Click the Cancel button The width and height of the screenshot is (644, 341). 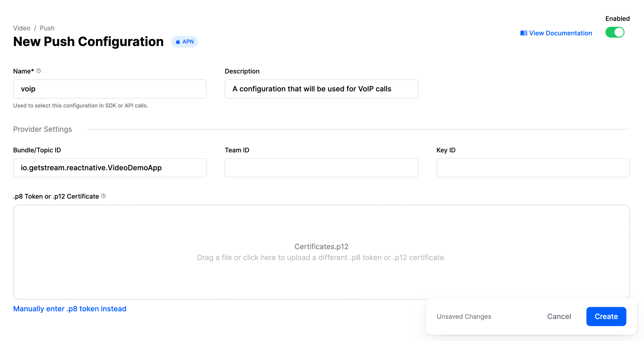[559, 316]
